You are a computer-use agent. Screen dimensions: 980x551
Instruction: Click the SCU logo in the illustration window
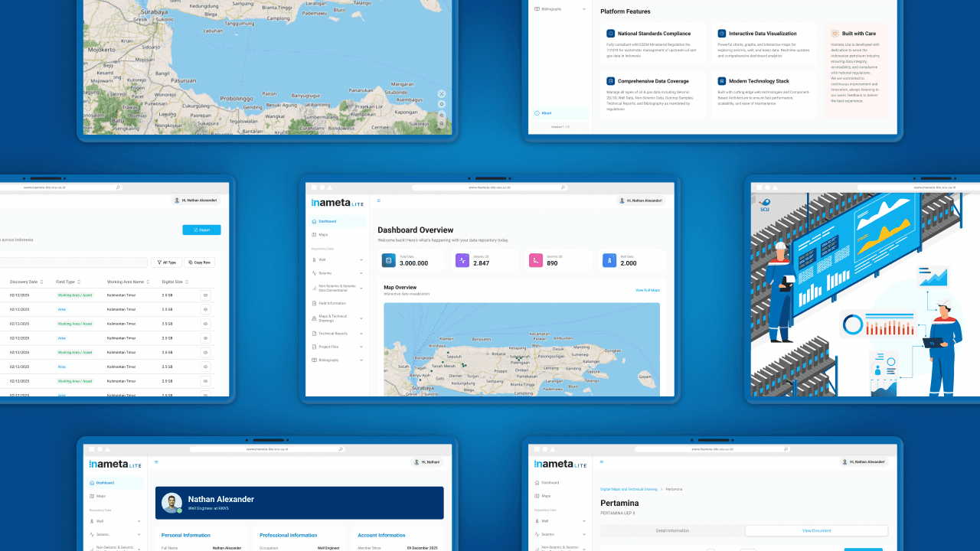click(765, 204)
